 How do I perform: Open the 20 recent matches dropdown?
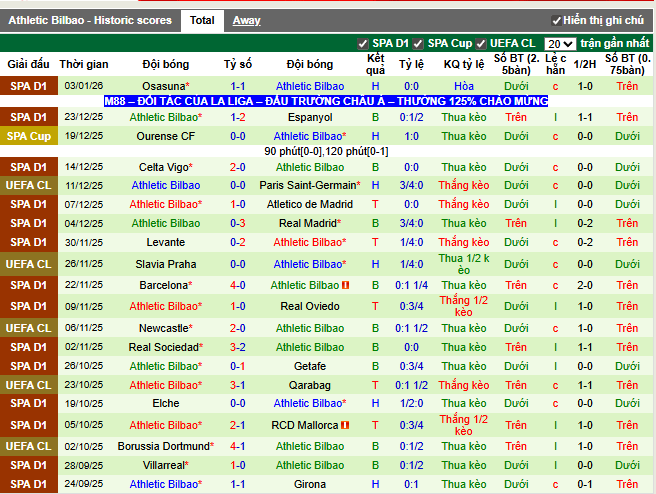pos(560,44)
